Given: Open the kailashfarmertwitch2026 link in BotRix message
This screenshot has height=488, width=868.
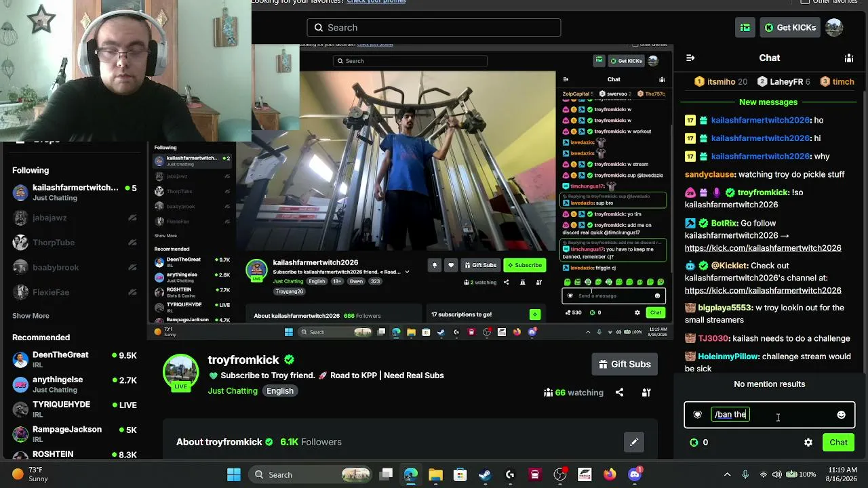Looking at the screenshot, I should (763, 248).
